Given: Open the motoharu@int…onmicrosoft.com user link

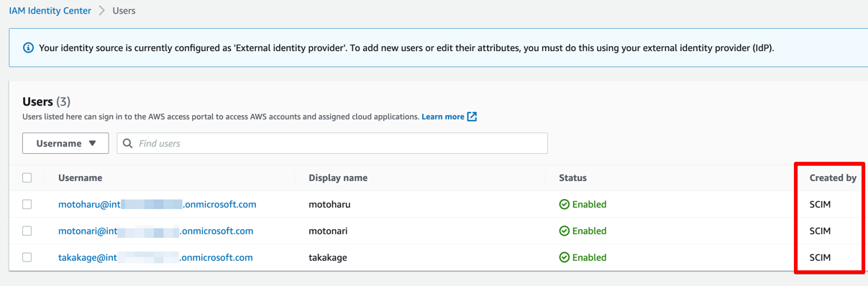Looking at the screenshot, I should tap(157, 204).
